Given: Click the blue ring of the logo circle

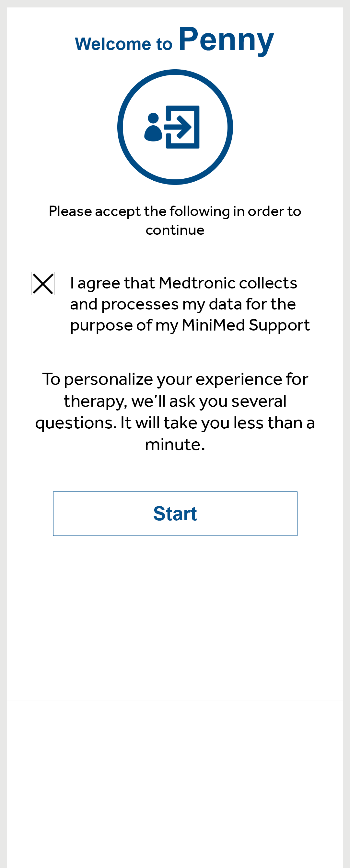Looking at the screenshot, I should point(120,127).
